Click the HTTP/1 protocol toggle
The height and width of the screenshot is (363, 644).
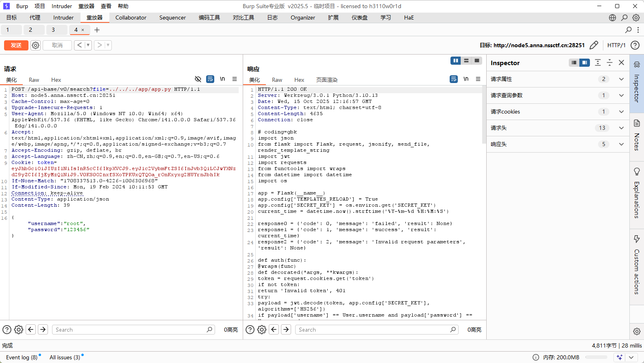pos(616,45)
